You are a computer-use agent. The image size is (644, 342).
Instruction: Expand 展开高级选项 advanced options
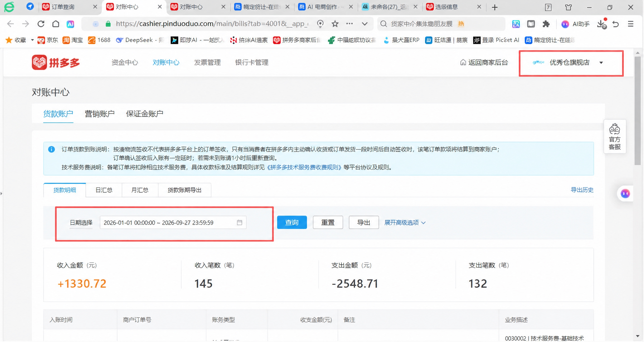405,222
